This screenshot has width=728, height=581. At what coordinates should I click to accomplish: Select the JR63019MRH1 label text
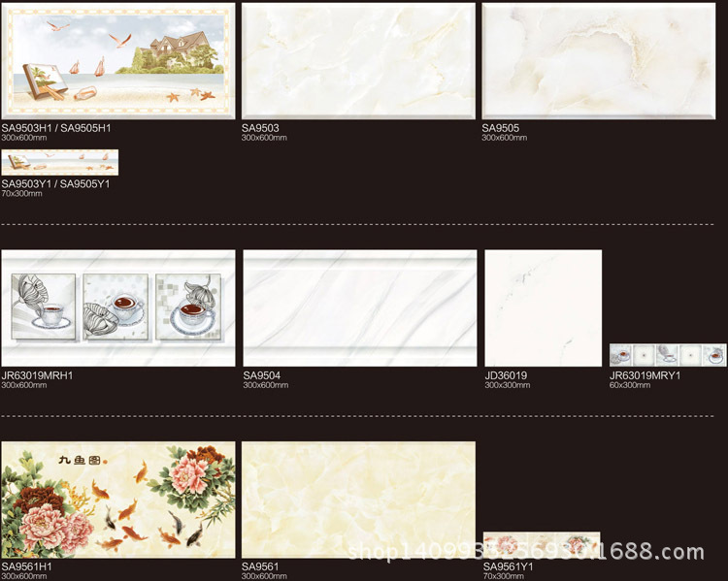click(x=37, y=375)
